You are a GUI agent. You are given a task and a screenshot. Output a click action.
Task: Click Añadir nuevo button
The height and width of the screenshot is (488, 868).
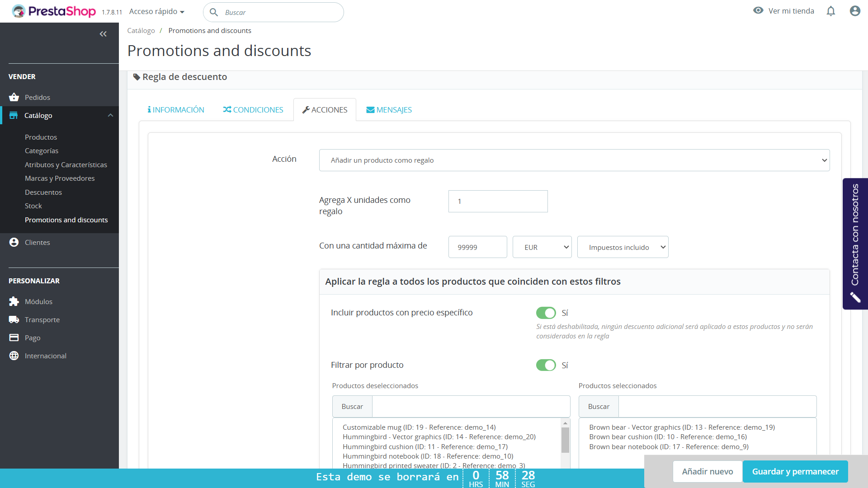coord(708,471)
